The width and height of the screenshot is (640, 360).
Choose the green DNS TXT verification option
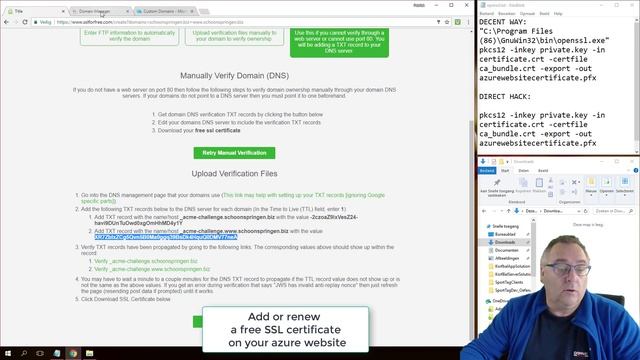click(339, 42)
